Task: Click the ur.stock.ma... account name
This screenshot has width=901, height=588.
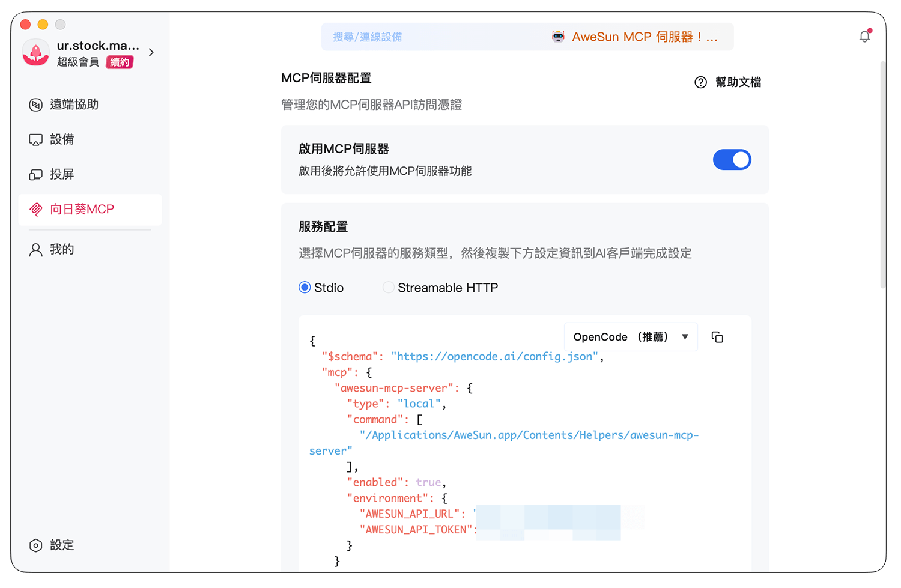Action: pos(98,46)
